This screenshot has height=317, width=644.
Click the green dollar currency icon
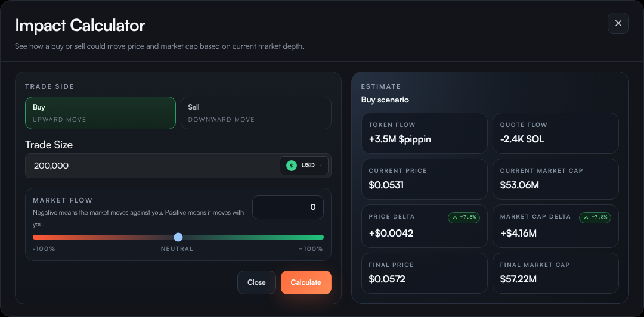point(291,166)
